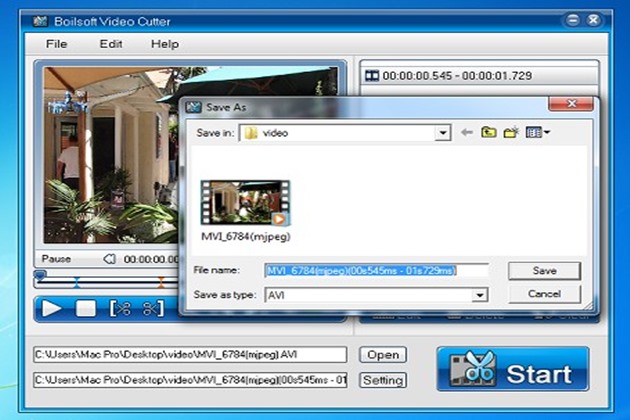Create a new folder in the dialog
This screenshot has width=630, height=420.
pos(511,132)
